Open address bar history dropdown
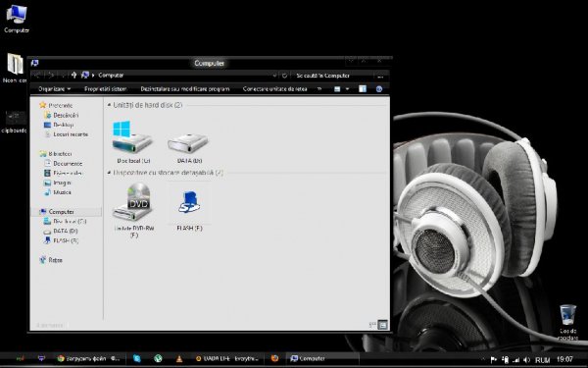This screenshot has width=588, height=368. (274, 76)
